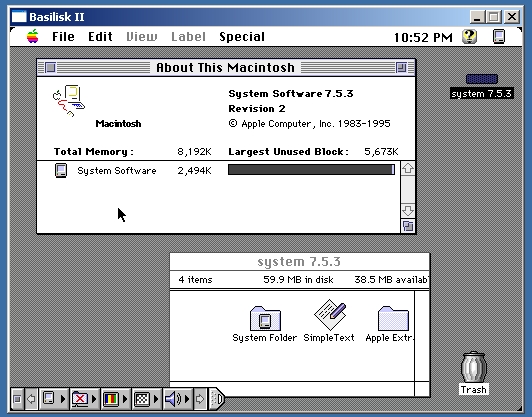532x417 pixels.
Task: Click the "8,192K" total memory value
Action: pos(194,152)
